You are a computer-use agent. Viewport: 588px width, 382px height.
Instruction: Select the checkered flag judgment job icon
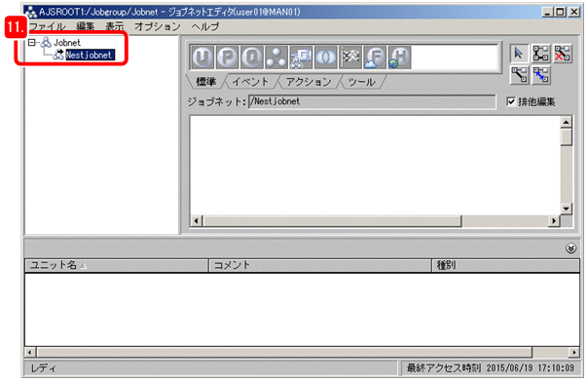point(350,57)
